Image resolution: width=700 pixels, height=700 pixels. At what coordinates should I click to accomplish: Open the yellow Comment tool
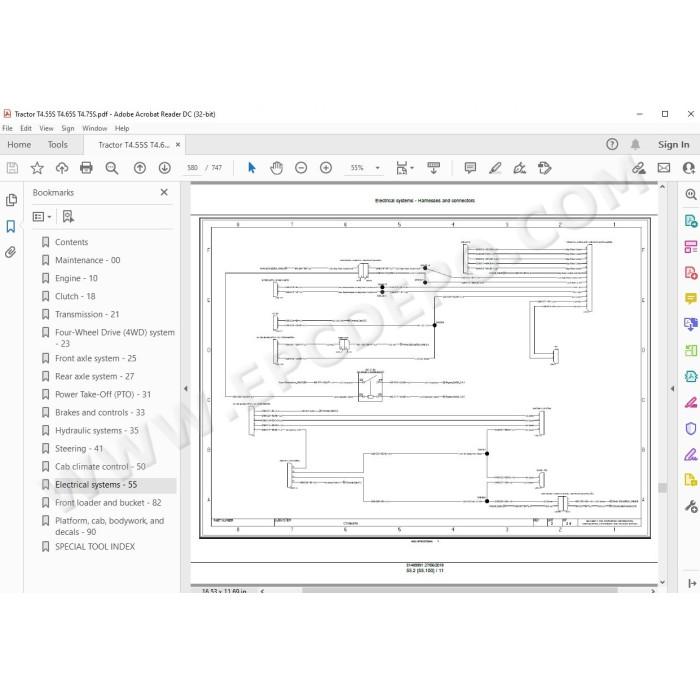pos(691,298)
